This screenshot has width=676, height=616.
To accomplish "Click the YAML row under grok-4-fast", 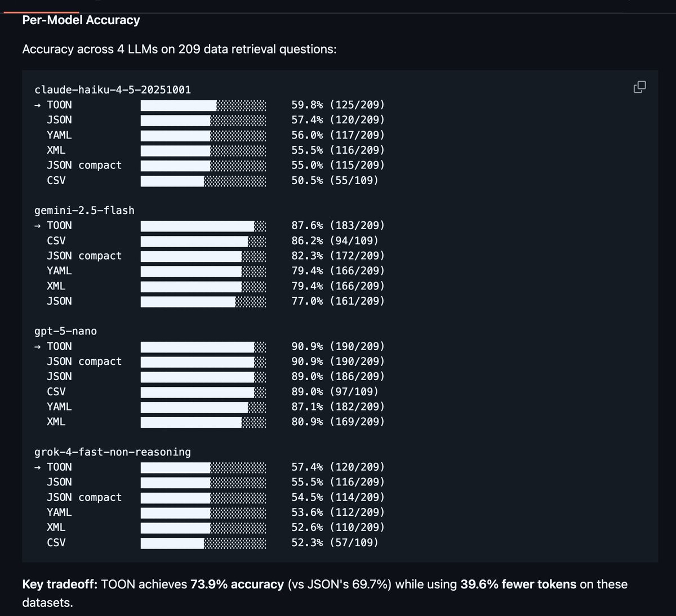I will [59, 512].
